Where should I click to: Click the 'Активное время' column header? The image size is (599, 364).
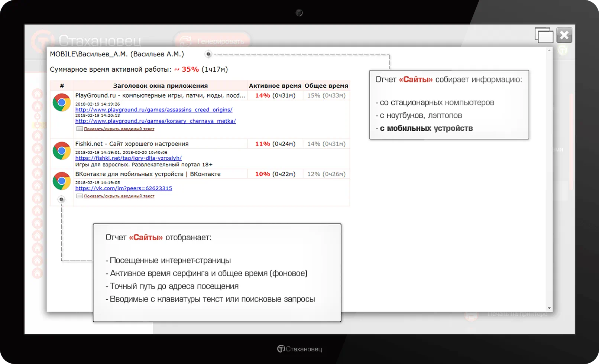pyautogui.click(x=275, y=86)
